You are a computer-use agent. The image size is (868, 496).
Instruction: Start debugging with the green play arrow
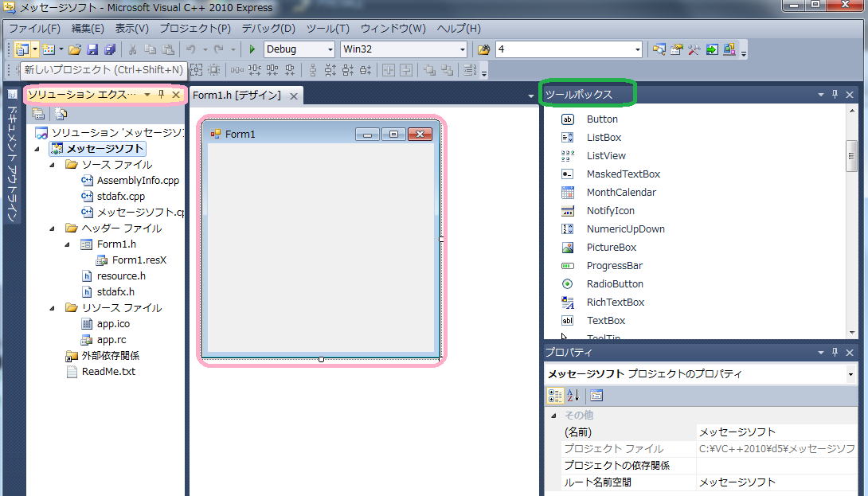252,49
